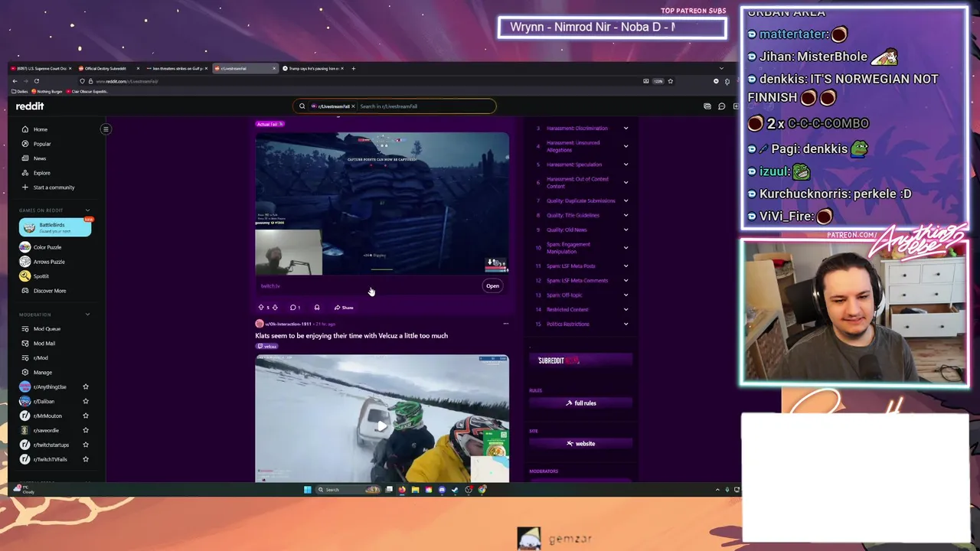Open the Manage moderation settings
980x551 pixels.
[x=42, y=373]
